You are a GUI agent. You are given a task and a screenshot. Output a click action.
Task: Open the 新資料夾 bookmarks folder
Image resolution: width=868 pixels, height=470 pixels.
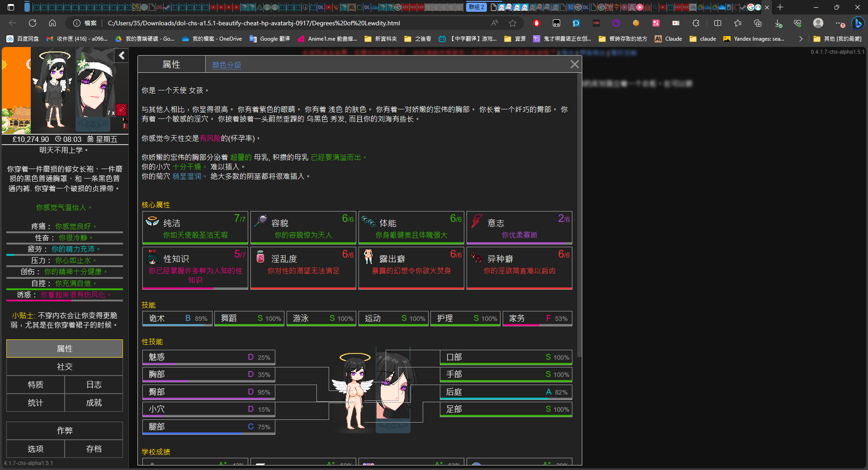381,39
